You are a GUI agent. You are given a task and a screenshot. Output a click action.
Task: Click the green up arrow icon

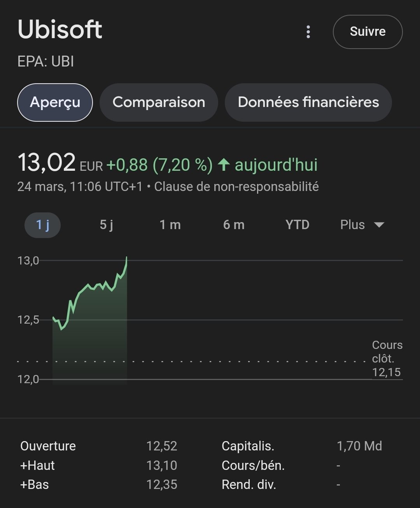tap(224, 165)
